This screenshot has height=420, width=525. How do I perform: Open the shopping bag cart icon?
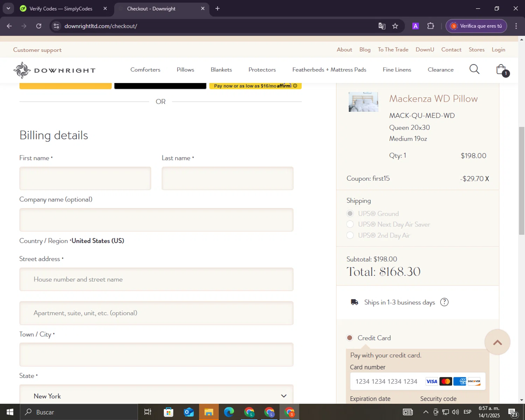pyautogui.click(x=502, y=70)
